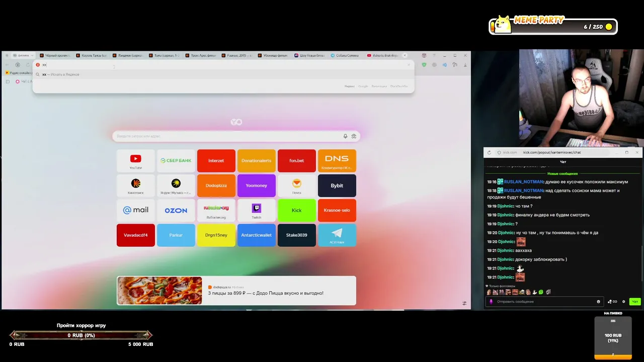This screenshot has width=644, height=362.
Task: Switch to the 'Трон: Арес' tab
Action: coord(200,55)
